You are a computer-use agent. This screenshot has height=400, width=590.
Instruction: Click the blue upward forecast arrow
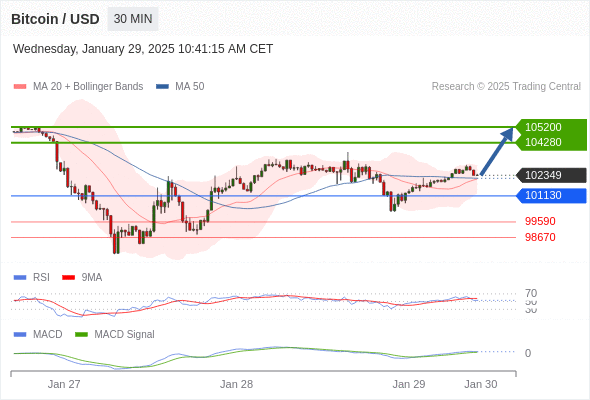(497, 151)
